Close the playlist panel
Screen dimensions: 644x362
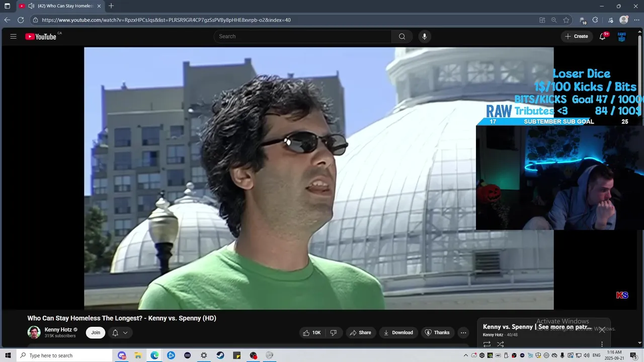pyautogui.click(x=602, y=330)
